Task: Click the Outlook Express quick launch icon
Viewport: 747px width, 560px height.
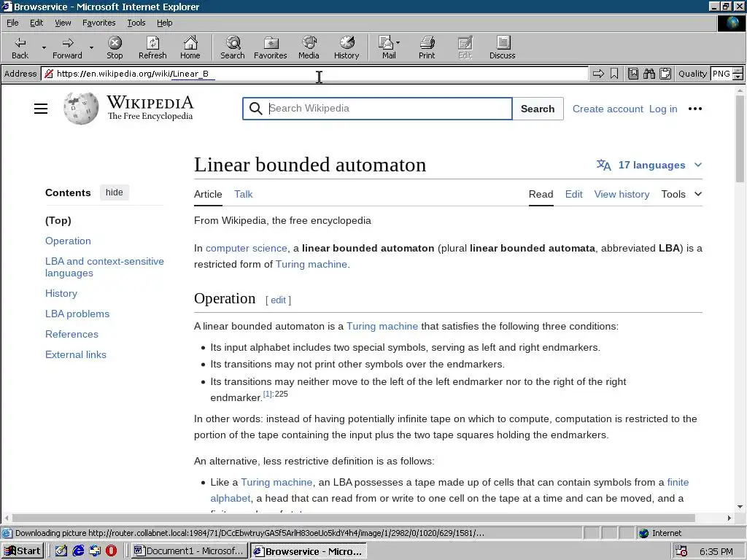Action: point(95,551)
